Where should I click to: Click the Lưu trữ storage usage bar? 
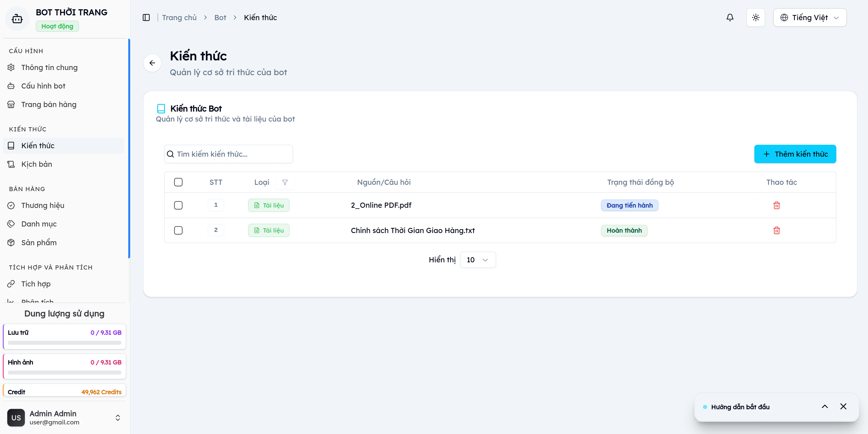(64, 343)
